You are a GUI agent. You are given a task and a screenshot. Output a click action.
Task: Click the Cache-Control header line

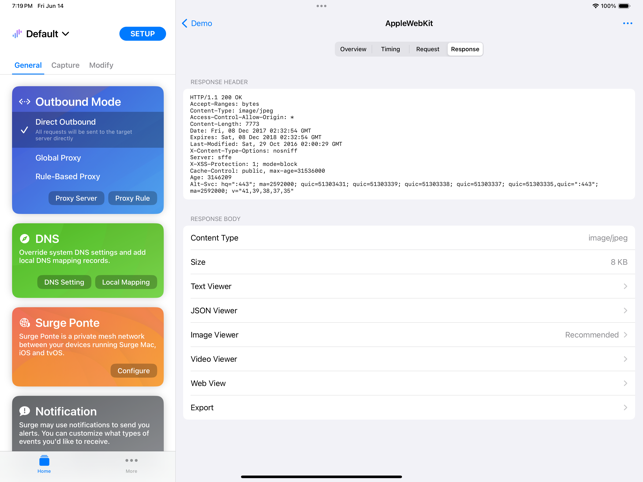click(x=257, y=171)
